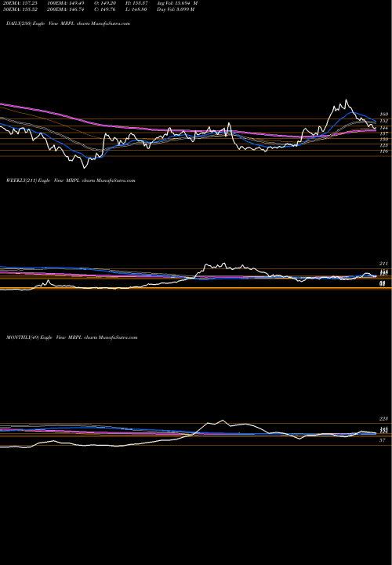Click the 144 price label on daily chart

point(383,128)
